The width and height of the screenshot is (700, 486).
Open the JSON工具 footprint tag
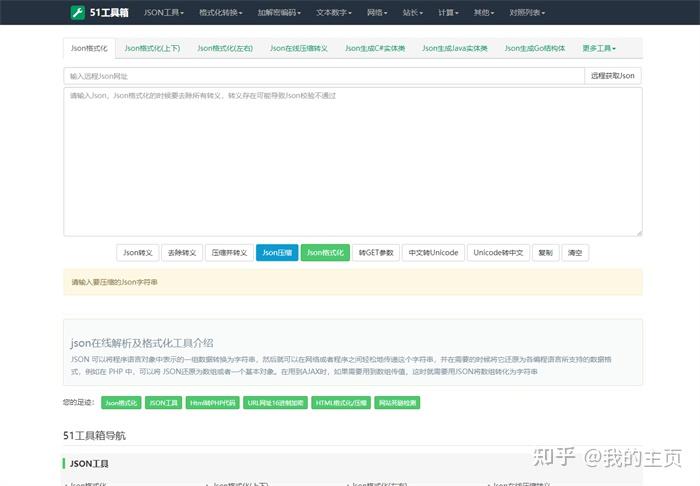163,403
